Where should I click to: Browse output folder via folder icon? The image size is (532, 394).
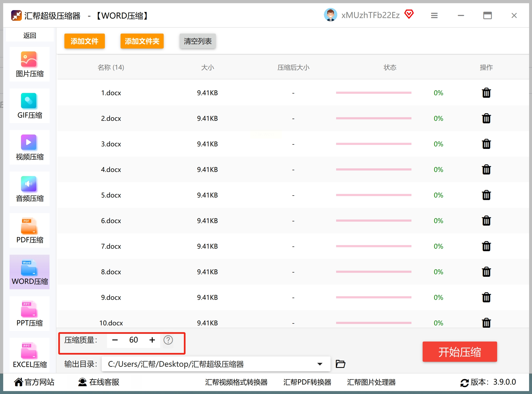(340, 364)
